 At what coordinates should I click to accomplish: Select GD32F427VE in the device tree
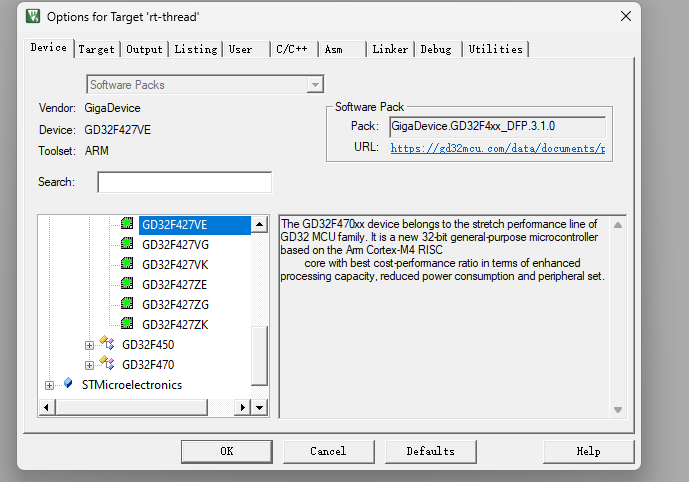(195, 225)
